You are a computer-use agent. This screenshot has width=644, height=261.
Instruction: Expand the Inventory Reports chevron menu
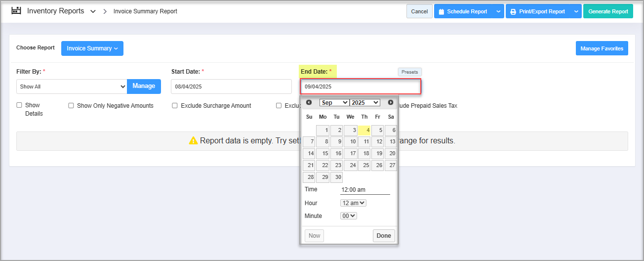[93, 11]
